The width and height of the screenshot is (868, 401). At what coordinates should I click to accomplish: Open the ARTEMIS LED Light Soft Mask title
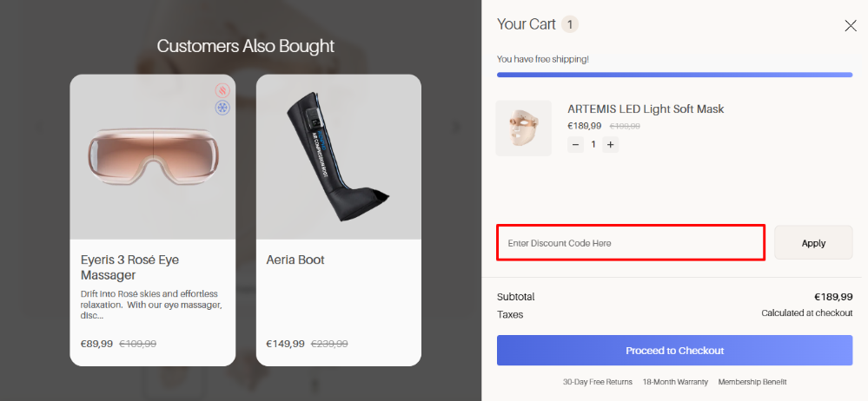(x=646, y=109)
